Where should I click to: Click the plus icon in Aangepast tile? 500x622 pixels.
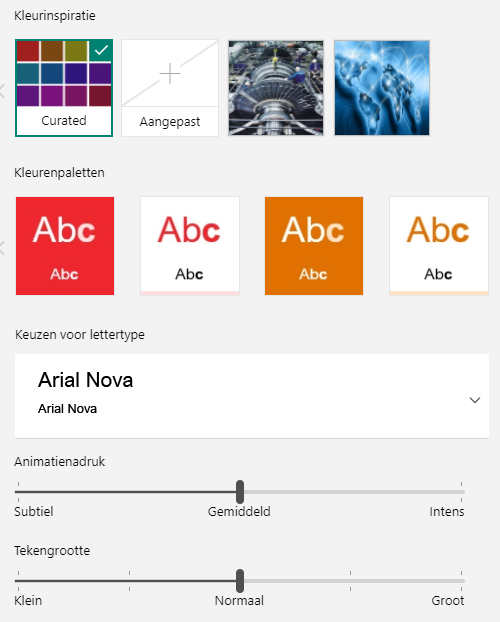point(170,73)
